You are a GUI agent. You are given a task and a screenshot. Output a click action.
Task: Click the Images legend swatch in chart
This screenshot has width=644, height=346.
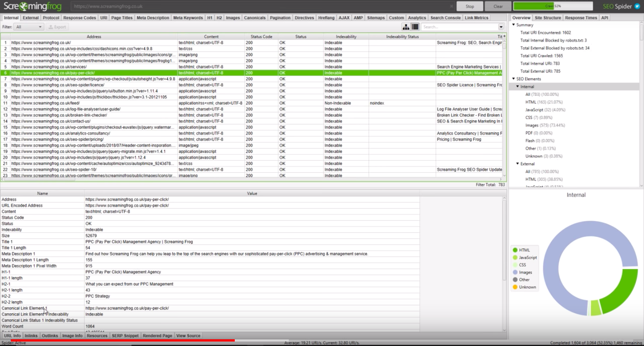515,272
